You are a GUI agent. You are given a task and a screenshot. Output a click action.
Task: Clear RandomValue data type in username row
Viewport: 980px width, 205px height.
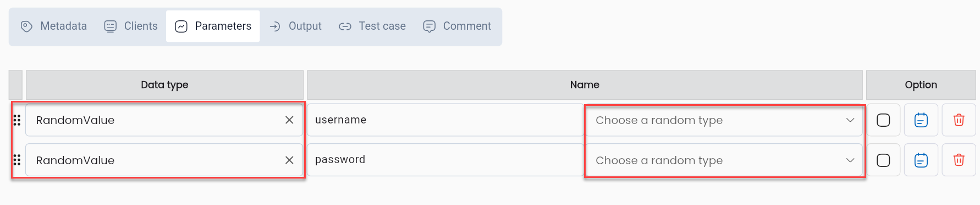(289, 120)
